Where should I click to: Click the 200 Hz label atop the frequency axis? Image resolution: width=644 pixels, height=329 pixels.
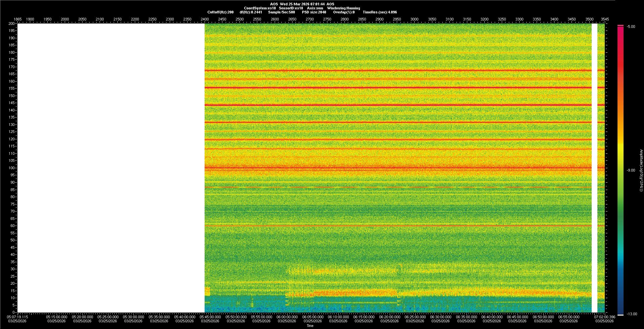tap(12, 23)
